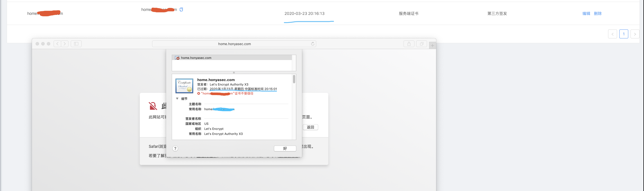The image size is (644, 191).
Task: Click Safari forward navigation arrow
Action: pyautogui.click(x=65, y=44)
